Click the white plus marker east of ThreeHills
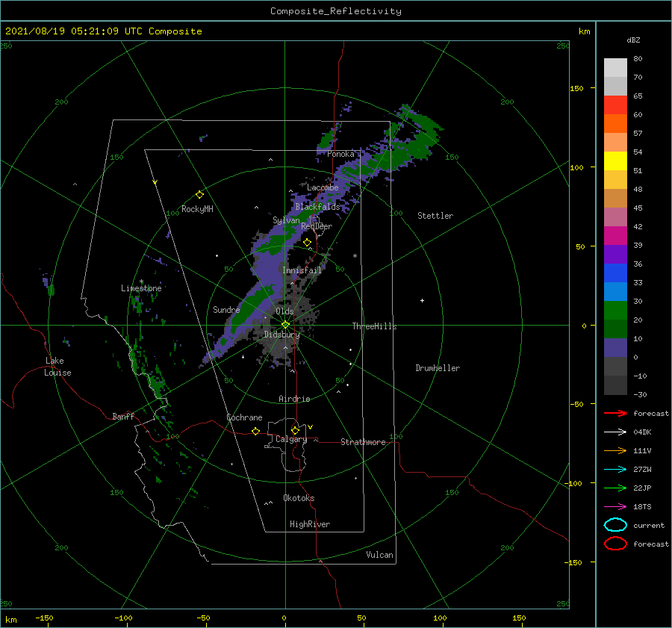 click(x=422, y=300)
